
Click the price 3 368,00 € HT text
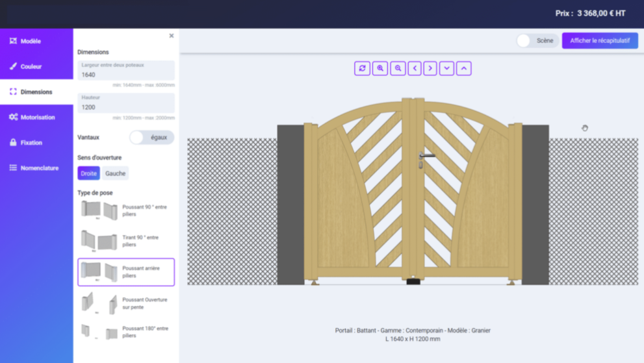tap(601, 14)
